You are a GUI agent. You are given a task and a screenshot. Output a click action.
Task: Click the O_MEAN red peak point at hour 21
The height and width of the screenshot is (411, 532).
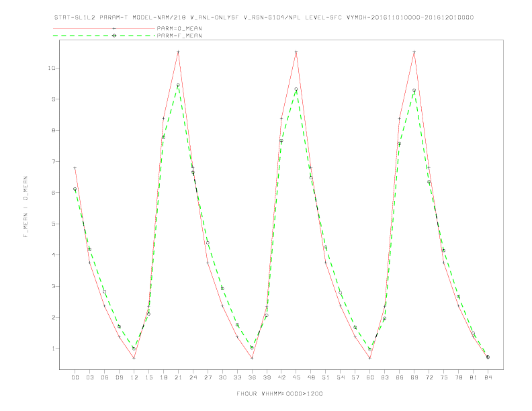pos(178,52)
